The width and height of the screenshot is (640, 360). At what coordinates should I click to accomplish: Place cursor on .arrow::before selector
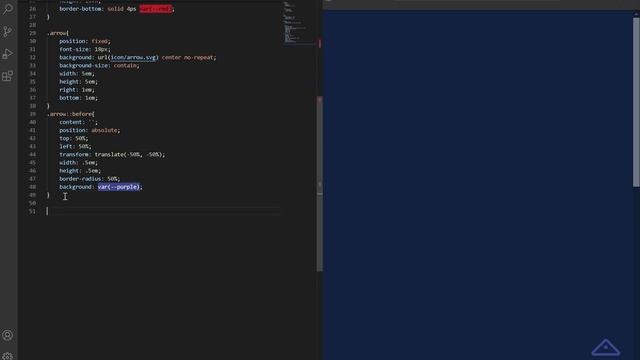click(x=71, y=114)
